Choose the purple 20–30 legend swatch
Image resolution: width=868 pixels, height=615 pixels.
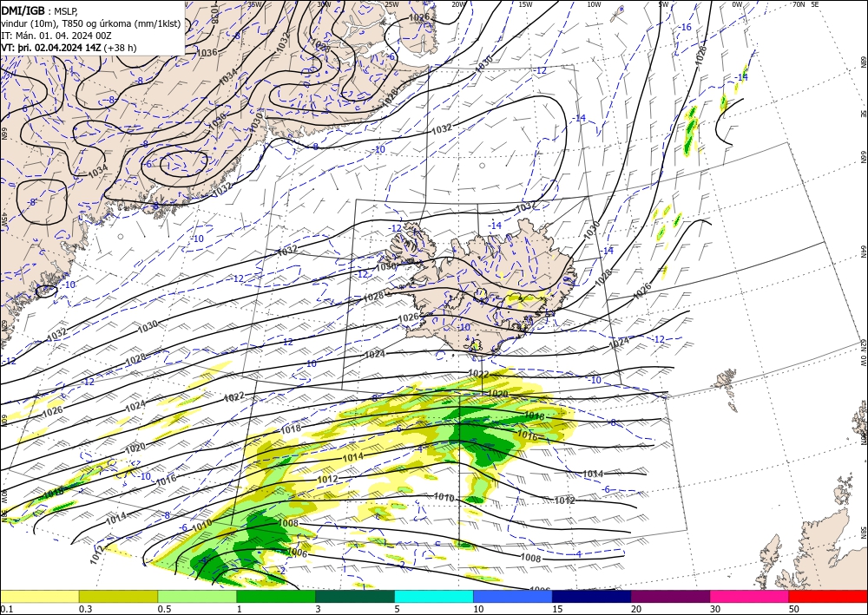click(670, 596)
